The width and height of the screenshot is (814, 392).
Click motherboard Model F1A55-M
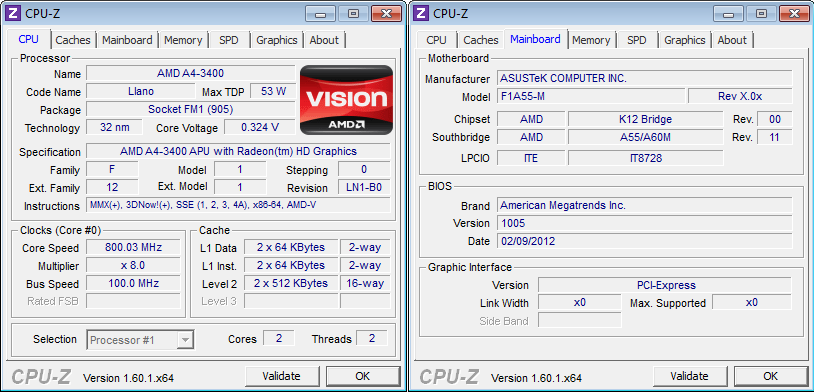[x=591, y=97]
